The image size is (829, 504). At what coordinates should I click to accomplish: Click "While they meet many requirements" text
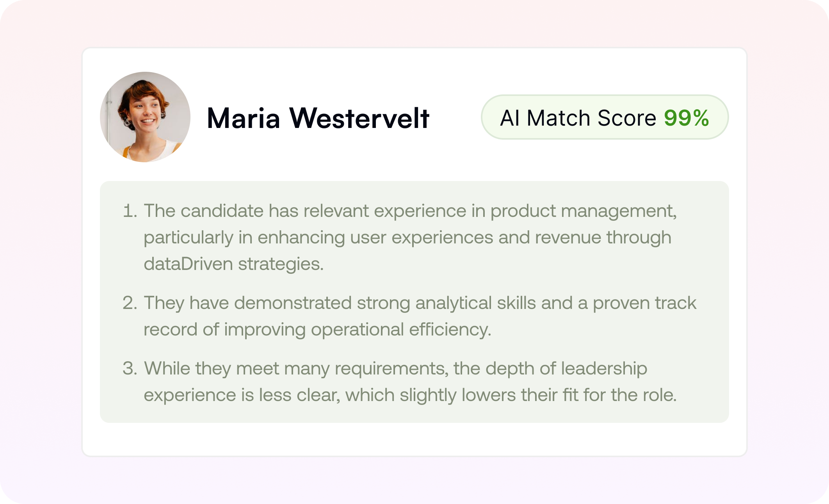(296, 369)
